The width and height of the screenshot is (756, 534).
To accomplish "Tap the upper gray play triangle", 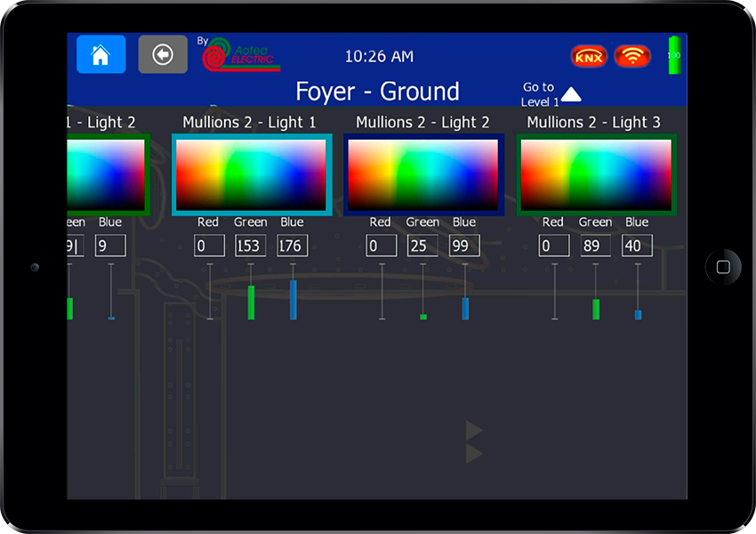I will [x=473, y=432].
